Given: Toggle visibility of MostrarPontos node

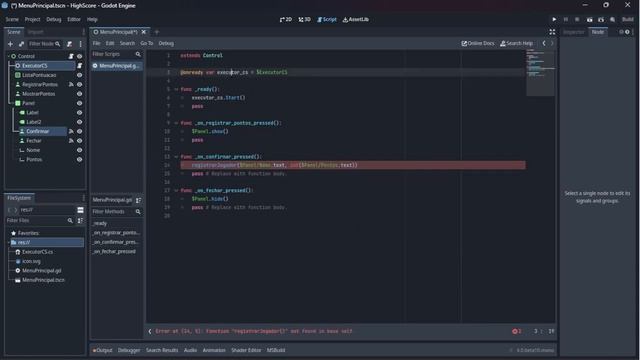Looking at the screenshot, I should (x=80, y=94).
